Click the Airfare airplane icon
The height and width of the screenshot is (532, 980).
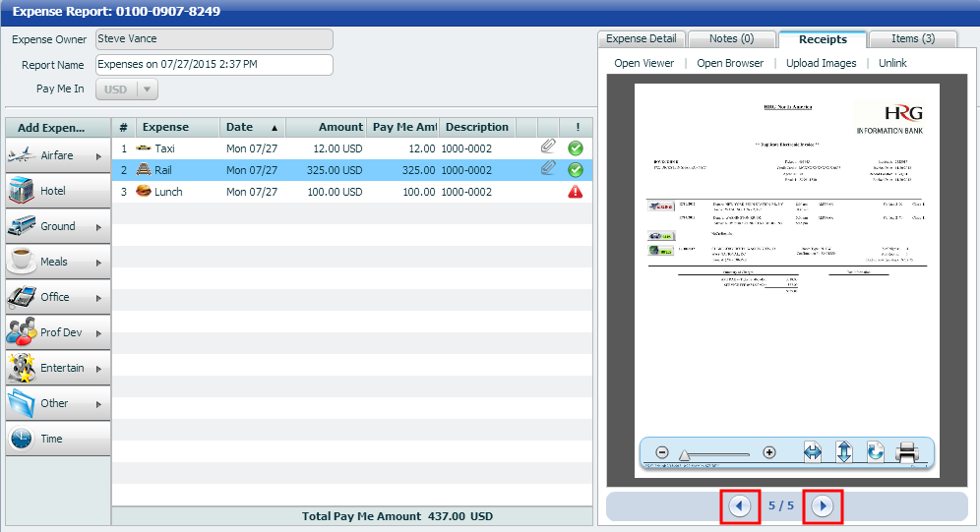tap(22, 154)
